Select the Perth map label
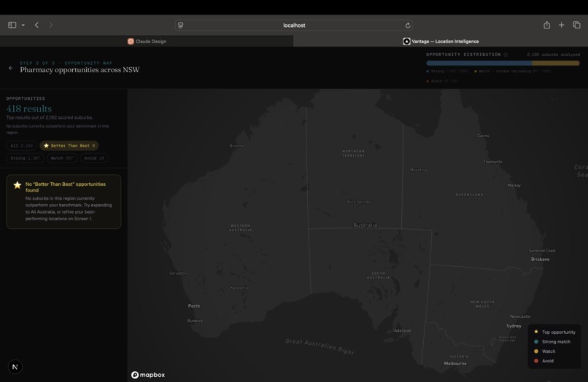The width and height of the screenshot is (588, 382). 194,306
